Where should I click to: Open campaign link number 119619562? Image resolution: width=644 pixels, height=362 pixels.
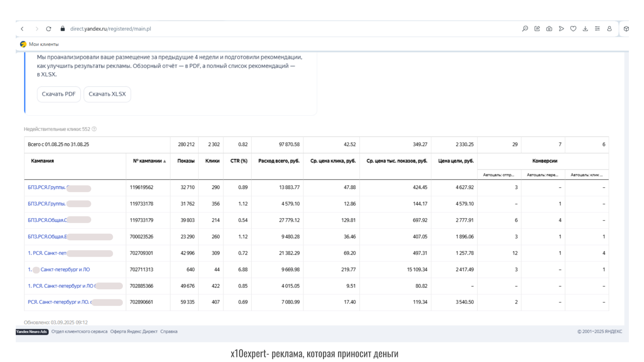coord(46,187)
